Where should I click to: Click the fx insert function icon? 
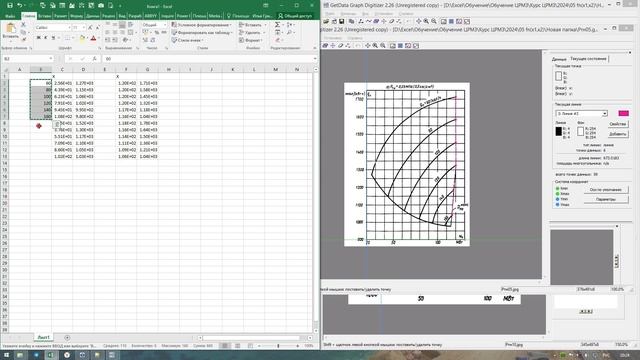click(94, 59)
